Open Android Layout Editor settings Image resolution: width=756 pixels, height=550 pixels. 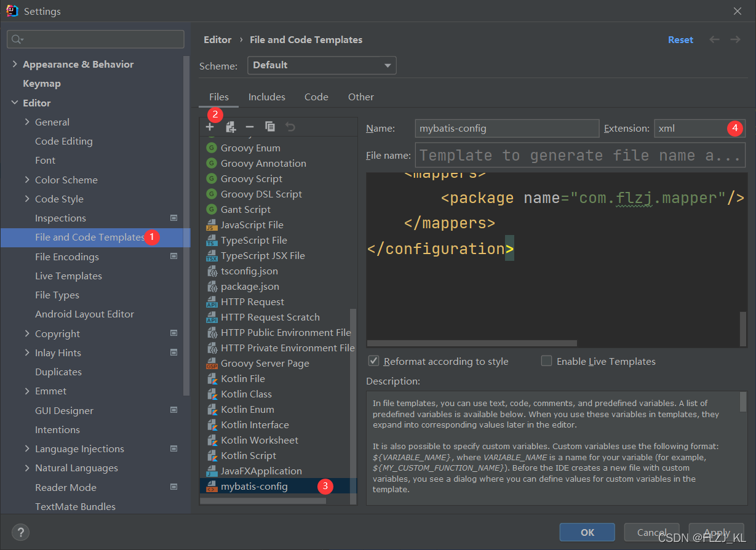[x=84, y=314]
